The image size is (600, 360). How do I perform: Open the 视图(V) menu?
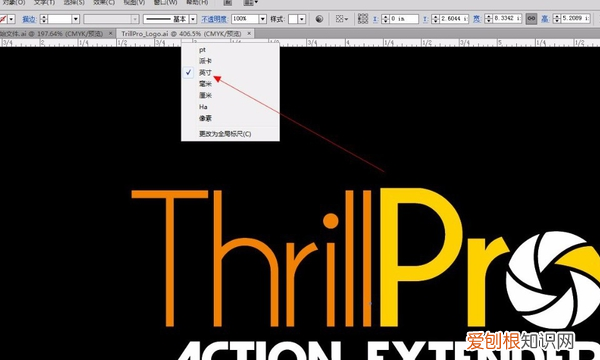[134, 2]
